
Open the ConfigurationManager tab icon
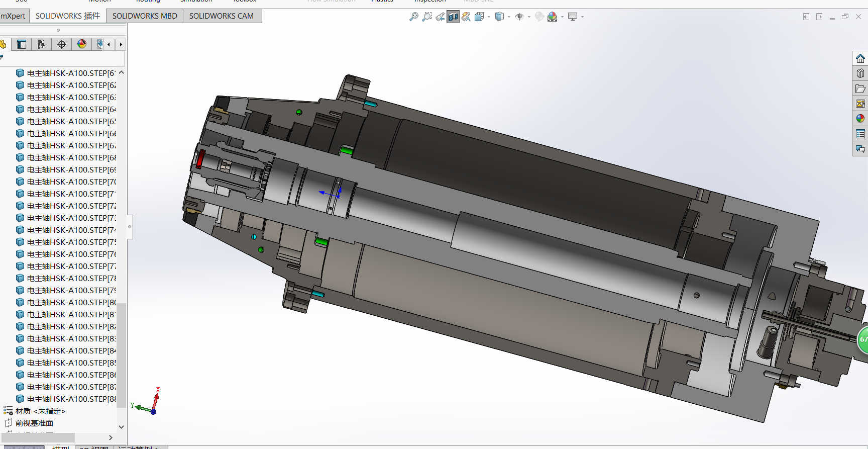tap(42, 44)
